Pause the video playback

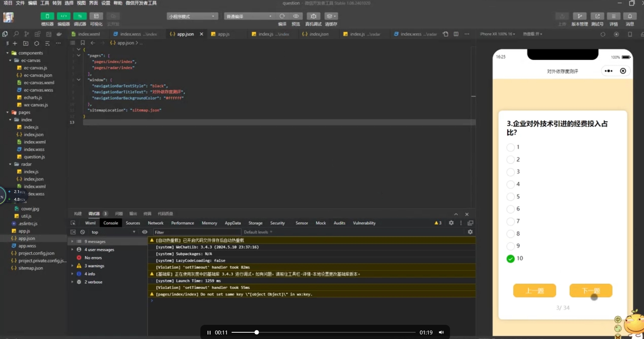pyautogui.click(x=209, y=332)
